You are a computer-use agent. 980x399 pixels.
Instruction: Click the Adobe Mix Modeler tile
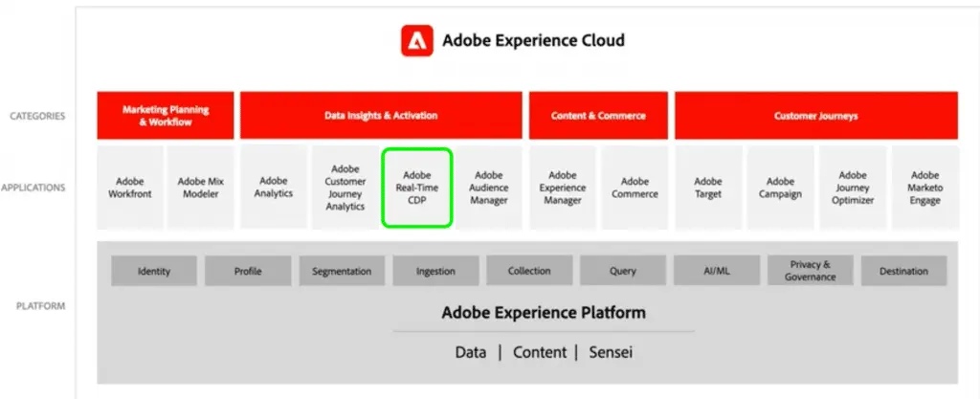pos(200,188)
